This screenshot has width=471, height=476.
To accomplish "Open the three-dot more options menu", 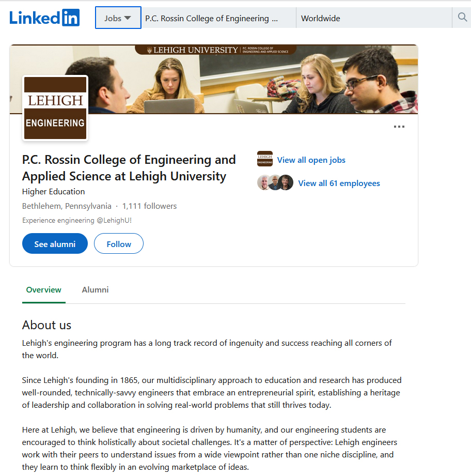I will point(399,127).
